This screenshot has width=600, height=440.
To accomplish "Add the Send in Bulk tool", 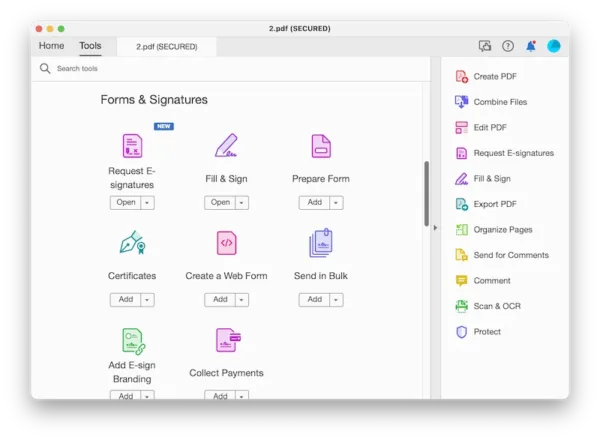I will click(x=315, y=300).
